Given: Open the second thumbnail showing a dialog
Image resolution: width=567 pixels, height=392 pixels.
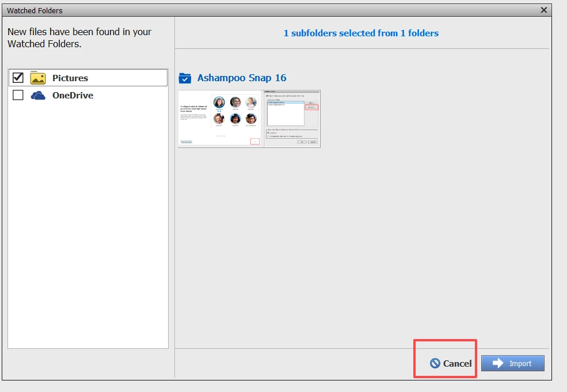Looking at the screenshot, I should tap(292, 119).
